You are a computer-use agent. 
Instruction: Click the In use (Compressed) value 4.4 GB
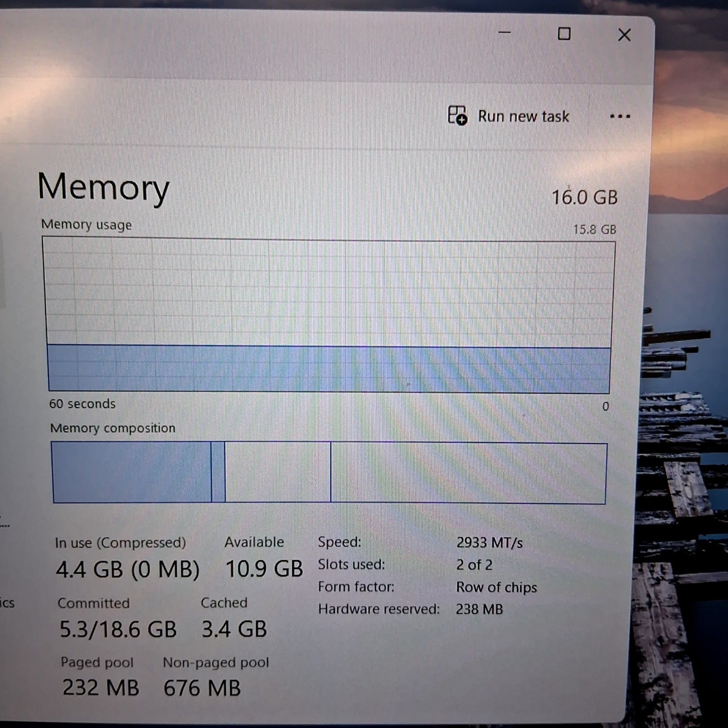(x=129, y=568)
